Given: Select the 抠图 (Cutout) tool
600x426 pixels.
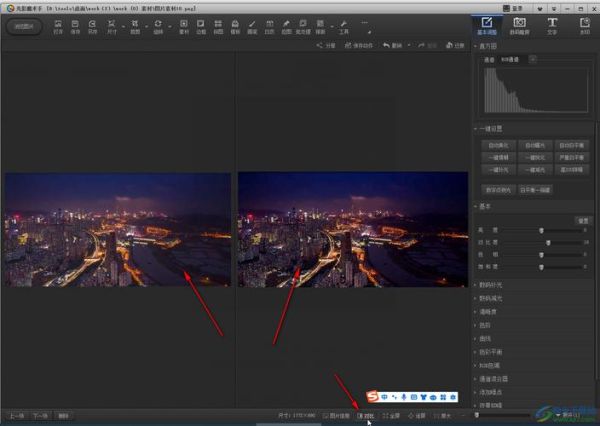Looking at the screenshot, I should pos(287,26).
